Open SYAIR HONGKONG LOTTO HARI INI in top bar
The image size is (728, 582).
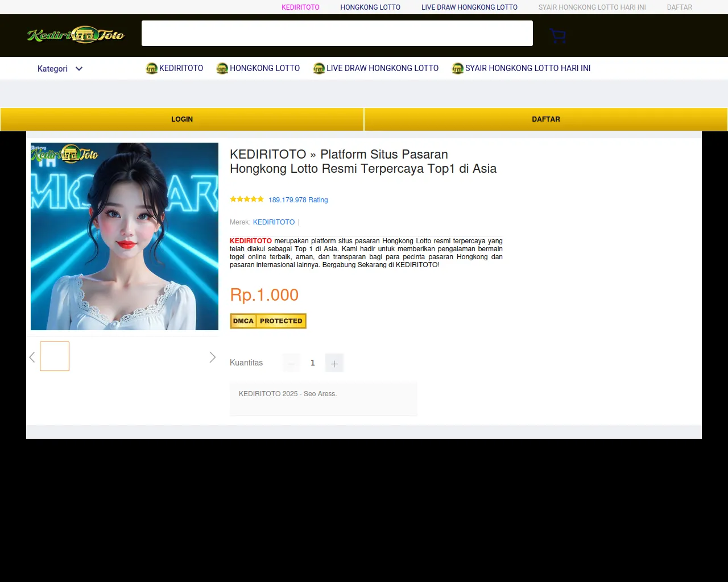(592, 7)
